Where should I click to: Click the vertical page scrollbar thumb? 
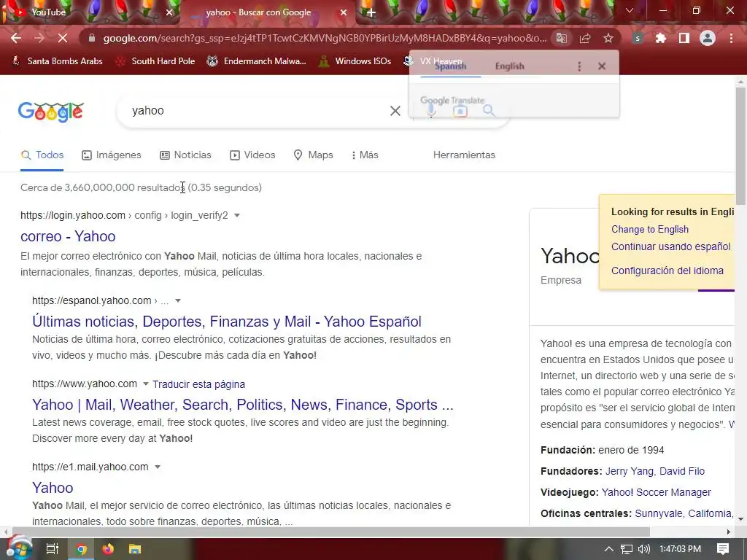tap(740, 146)
